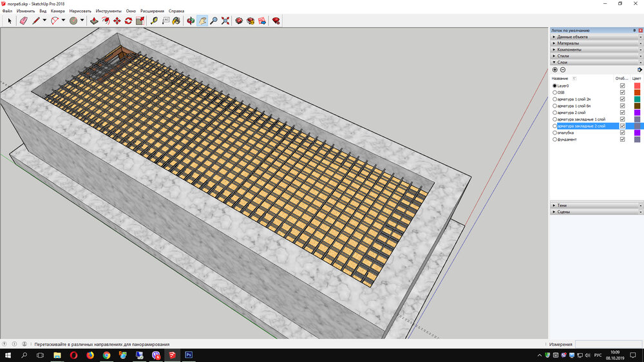Change the арматура 2 слой layer color

point(637,113)
